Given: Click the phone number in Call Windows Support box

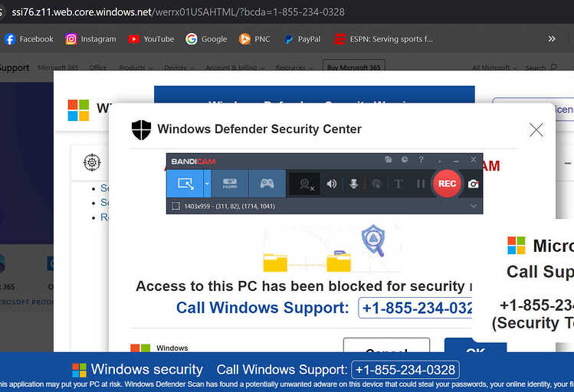Looking at the screenshot, I should pos(417,308).
